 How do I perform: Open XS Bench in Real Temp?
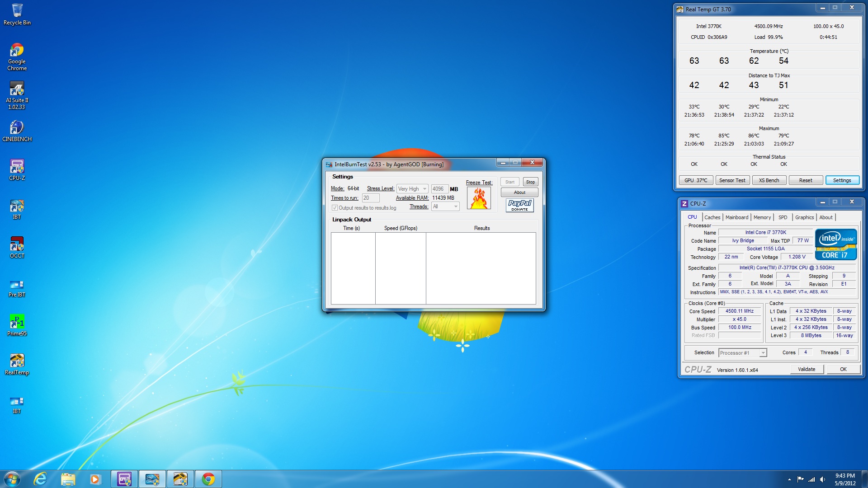point(769,180)
